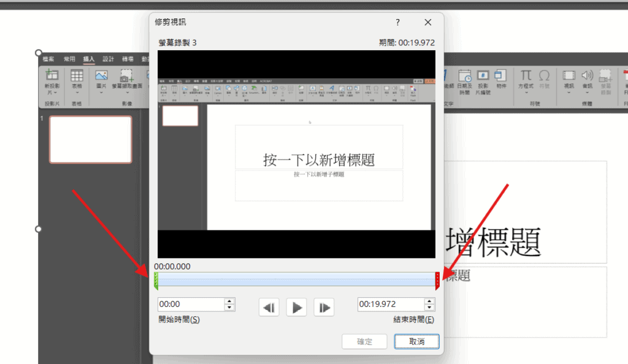The height and width of the screenshot is (364, 628).
Task: Step to previous frame of video
Action: point(269,308)
